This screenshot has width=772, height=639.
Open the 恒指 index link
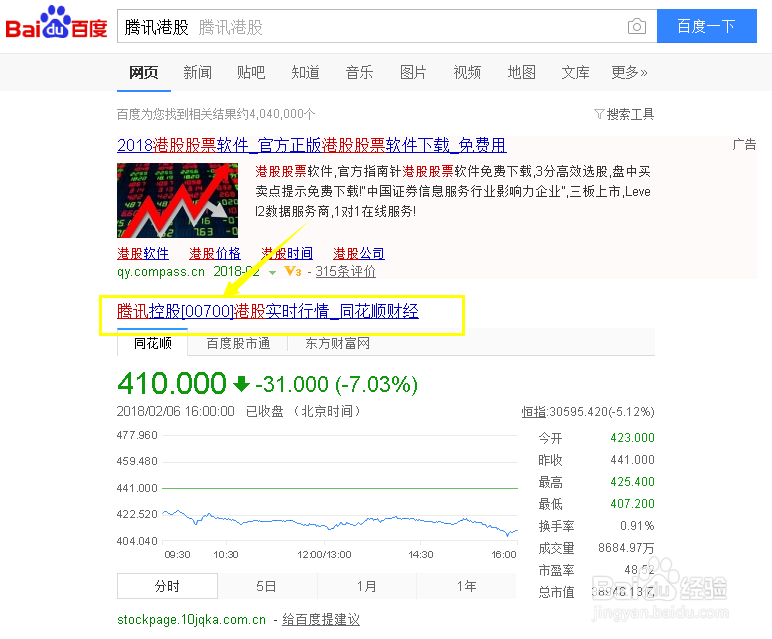click(x=534, y=412)
